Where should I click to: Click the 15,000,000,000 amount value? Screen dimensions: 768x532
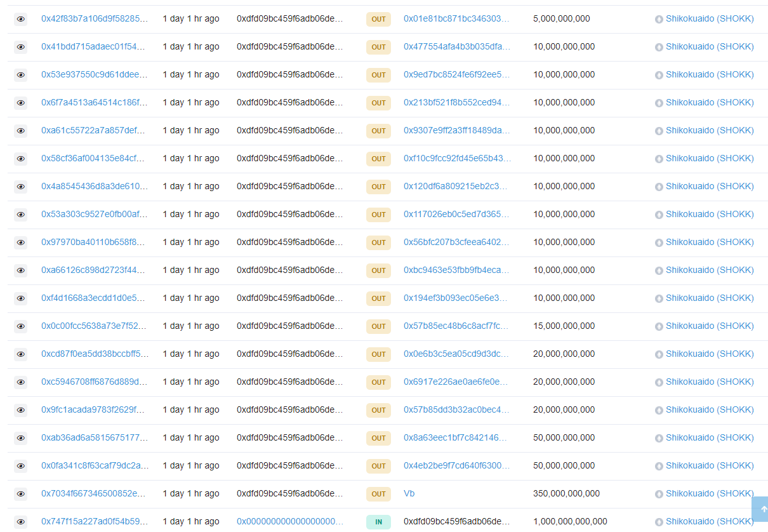tap(564, 326)
